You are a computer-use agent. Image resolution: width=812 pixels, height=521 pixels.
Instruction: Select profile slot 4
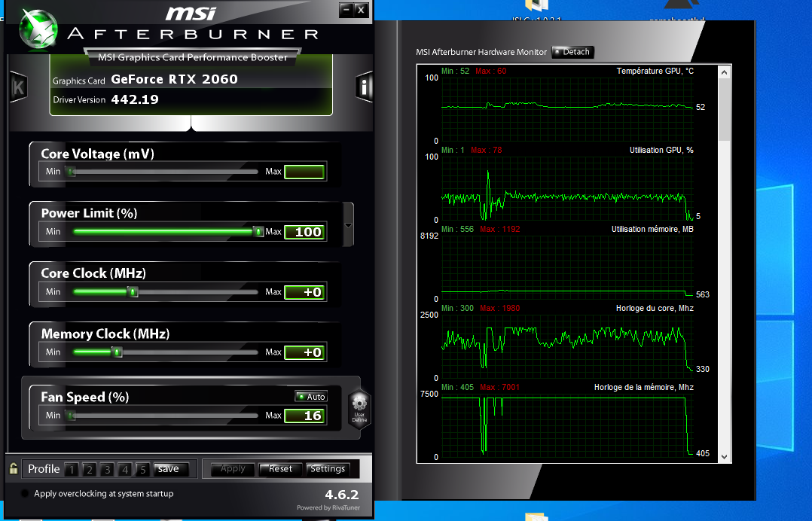point(125,469)
